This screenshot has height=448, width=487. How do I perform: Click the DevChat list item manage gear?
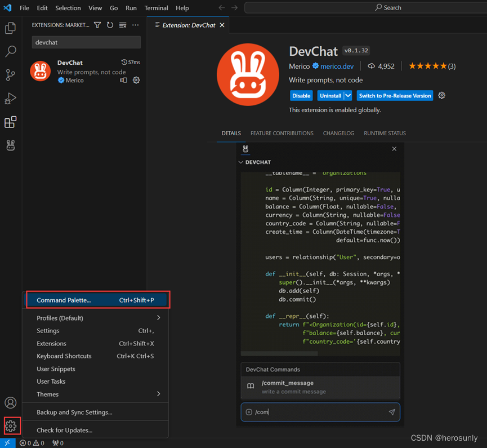136,80
